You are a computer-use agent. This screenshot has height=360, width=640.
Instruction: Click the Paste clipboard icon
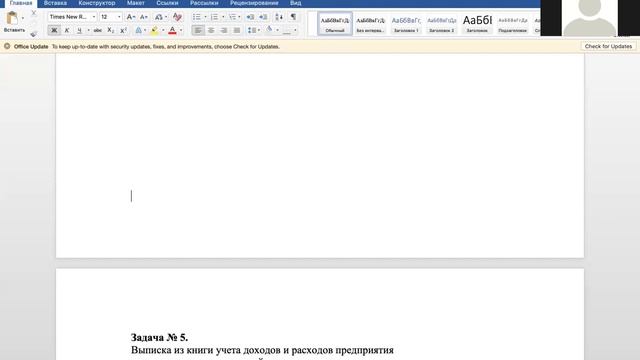[x=12, y=18]
